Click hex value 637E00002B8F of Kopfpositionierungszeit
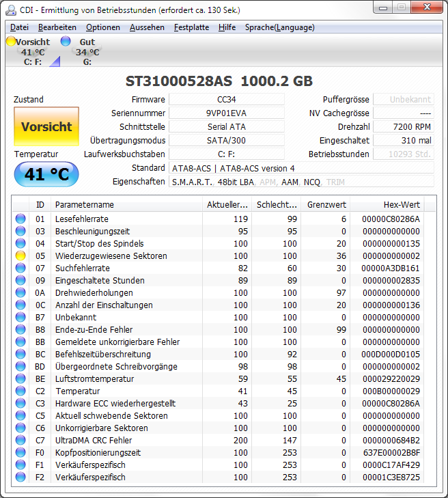 [x=391, y=453]
